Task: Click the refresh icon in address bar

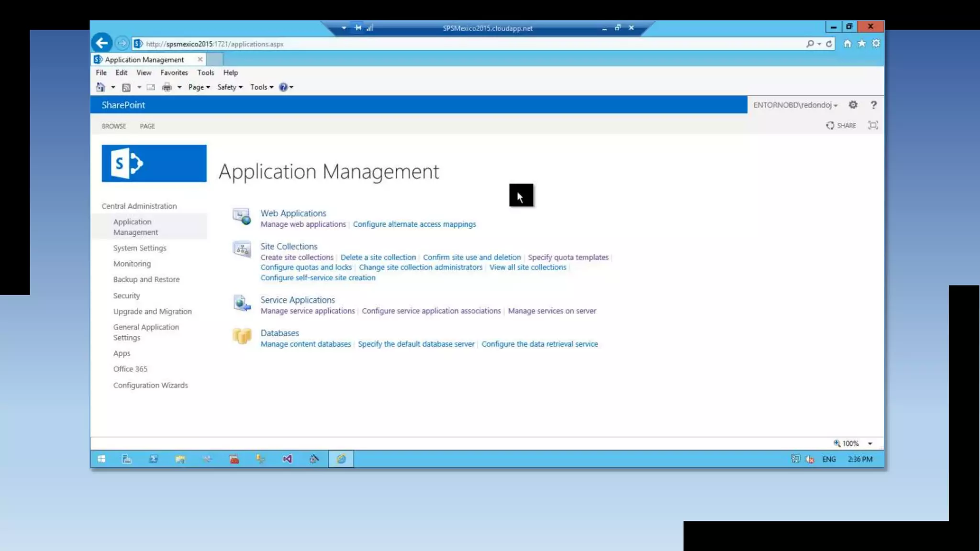Action: click(x=829, y=44)
